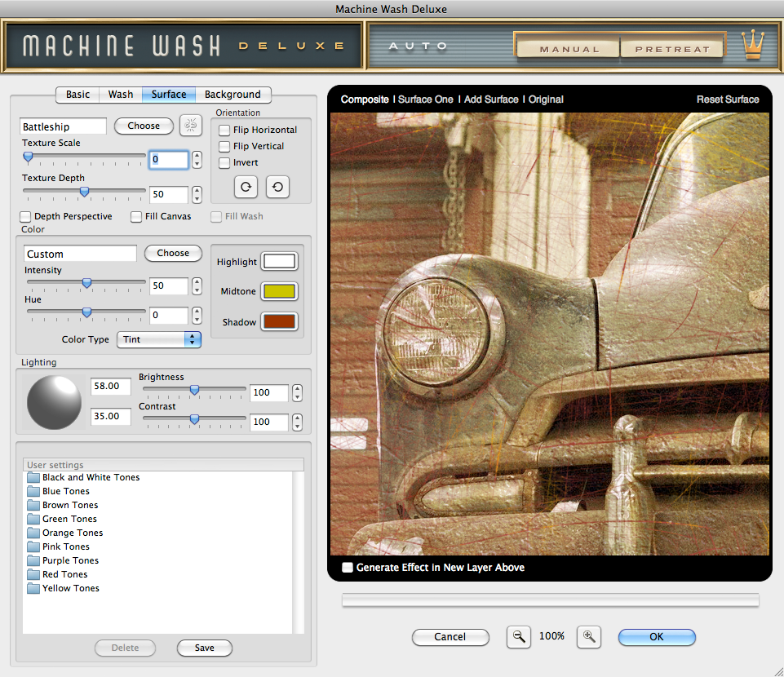The width and height of the screenshot is (784, 677).
Task: Enable Flip Vertical checkbox
Action: [224, 147]
